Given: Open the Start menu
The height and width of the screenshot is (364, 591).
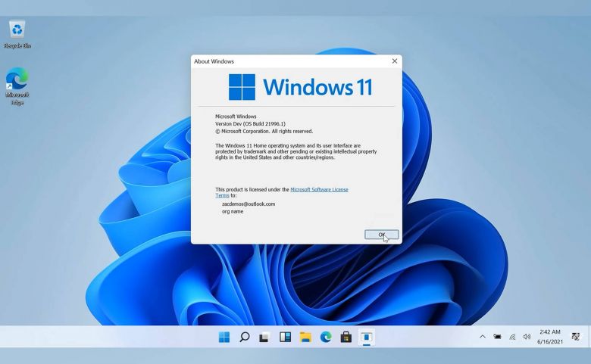Looking at the screenshot, I should (x=224, y=337).
